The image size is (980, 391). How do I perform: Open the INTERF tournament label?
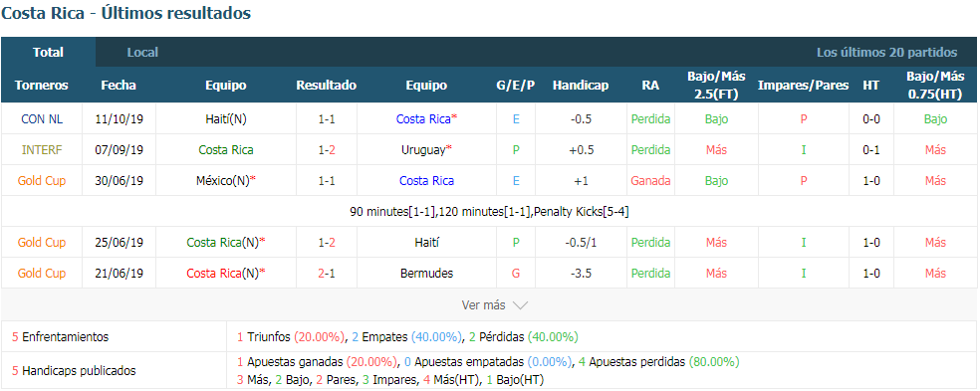42,150
